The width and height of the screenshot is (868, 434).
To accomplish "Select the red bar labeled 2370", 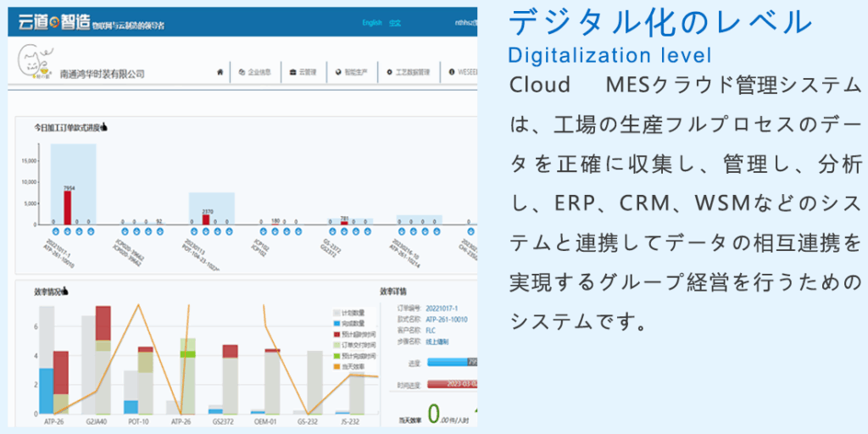I will pyautogui.click(x=206, y=220).
